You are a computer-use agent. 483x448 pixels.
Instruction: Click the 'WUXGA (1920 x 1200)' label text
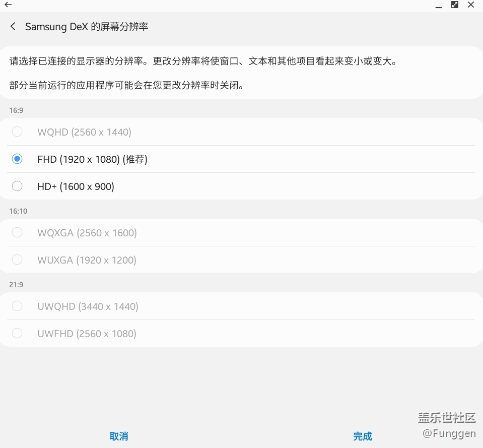pyautogui.click(x=87, y=260)
